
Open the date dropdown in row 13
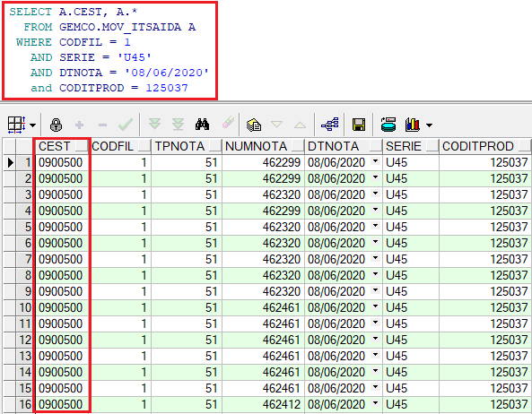(x=375, y=355)
